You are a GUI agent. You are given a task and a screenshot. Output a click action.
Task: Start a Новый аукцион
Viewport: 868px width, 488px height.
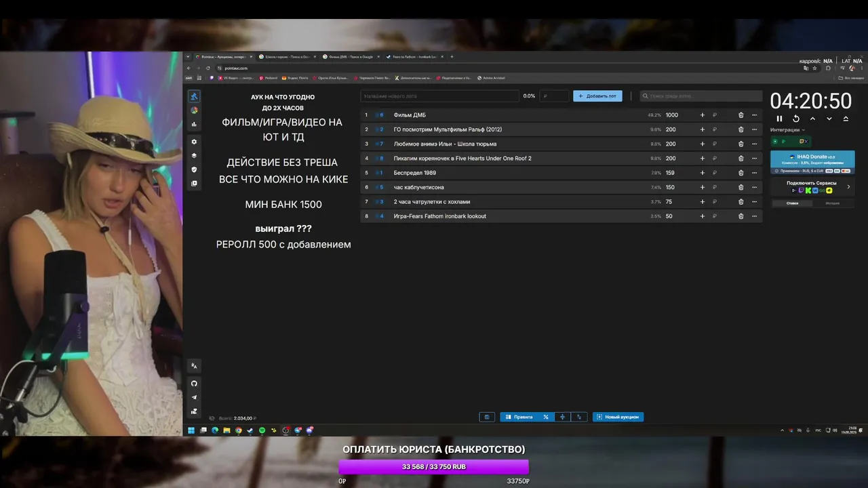(x=618, y=417)
